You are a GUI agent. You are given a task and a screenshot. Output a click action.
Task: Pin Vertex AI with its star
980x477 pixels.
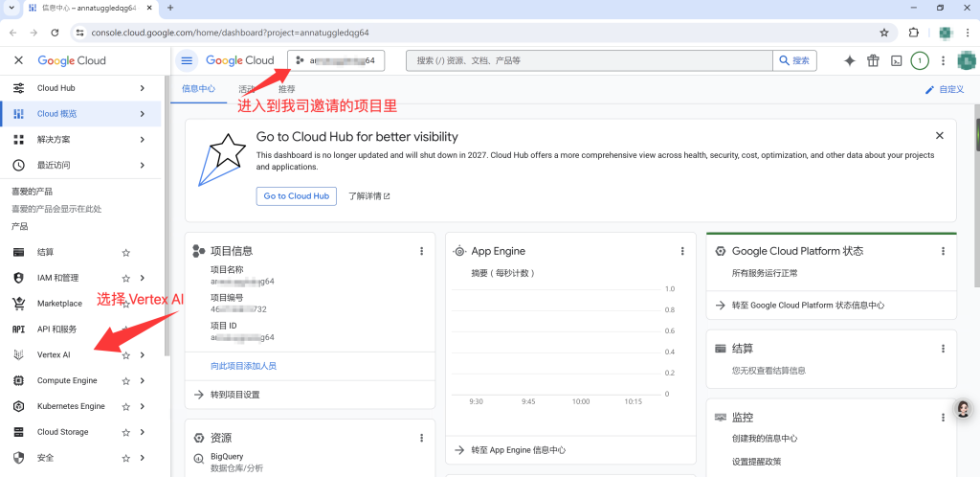tap(125, 355)
